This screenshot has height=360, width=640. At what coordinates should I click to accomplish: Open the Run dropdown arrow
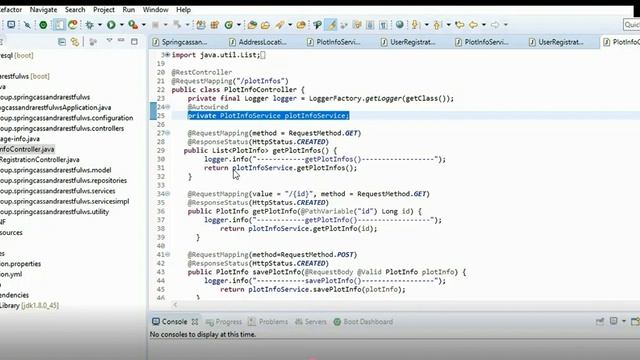(x=121, y=25)
